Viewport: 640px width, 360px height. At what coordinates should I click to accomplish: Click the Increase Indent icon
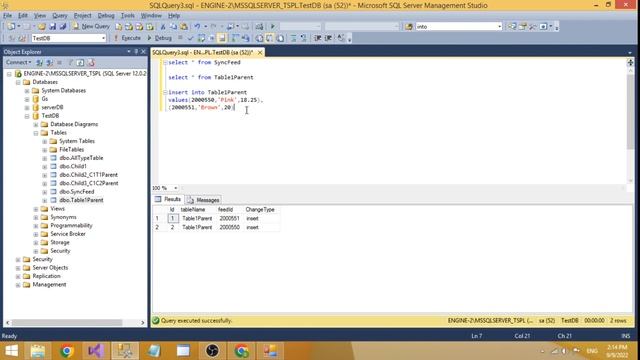point(328,38)
